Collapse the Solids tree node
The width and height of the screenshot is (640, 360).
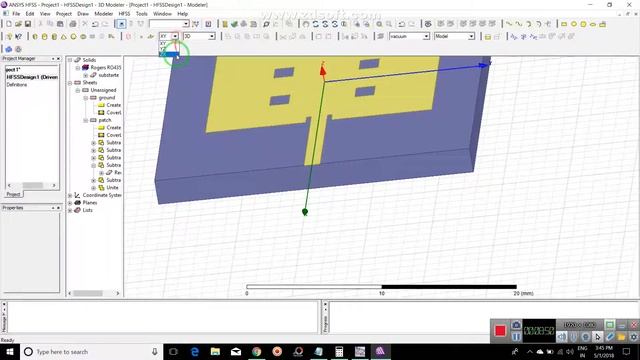pos(70,60)
